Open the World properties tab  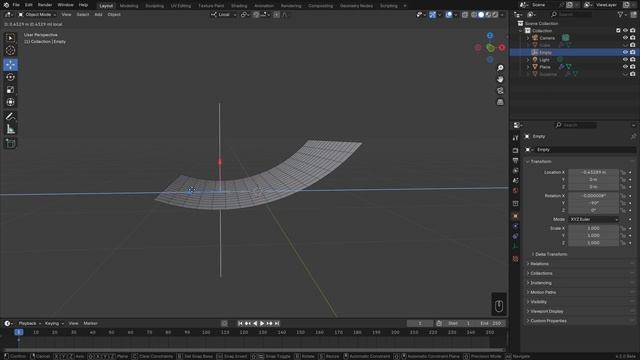click(x=516, y=191)
